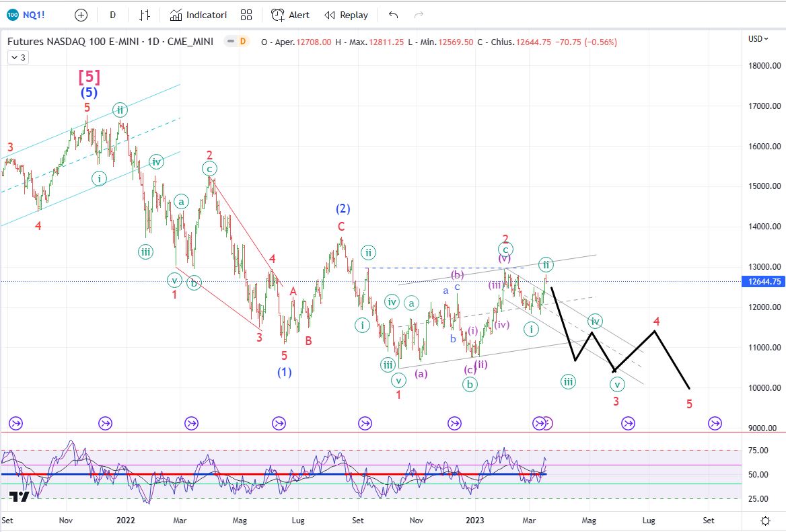The width and height of the screenshot is (786, 532).
Task: Start bar Replay mode
Action: tap(347, 15)
